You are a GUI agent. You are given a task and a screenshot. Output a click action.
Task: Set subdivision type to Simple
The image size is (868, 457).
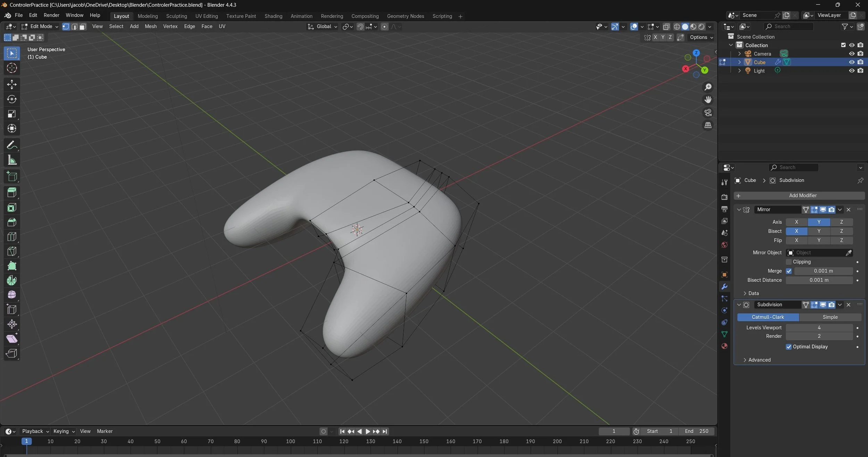point(830,317)
